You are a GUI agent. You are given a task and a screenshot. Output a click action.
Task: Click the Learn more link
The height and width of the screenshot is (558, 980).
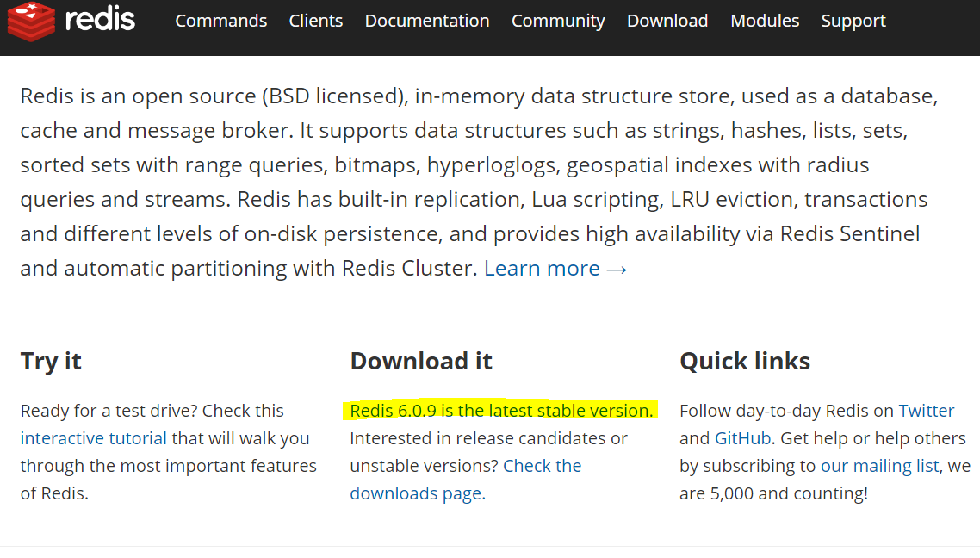tap(542, 268)
